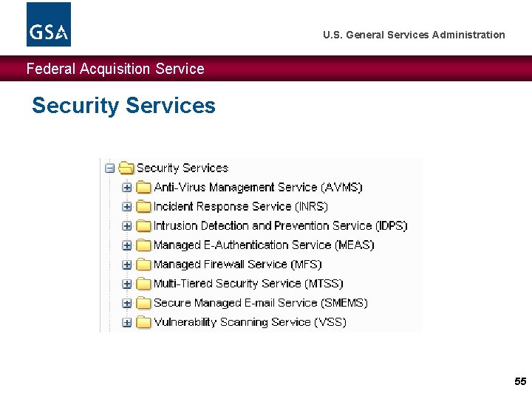
Task: Select Intrusion Detection and Prevention Service (IDPS)
Action: coord(280,226)
